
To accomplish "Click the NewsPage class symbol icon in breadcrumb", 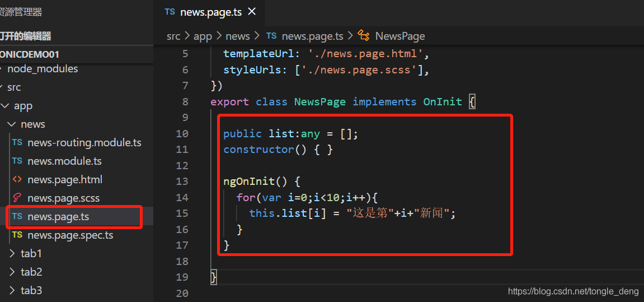I will point(364,36).
